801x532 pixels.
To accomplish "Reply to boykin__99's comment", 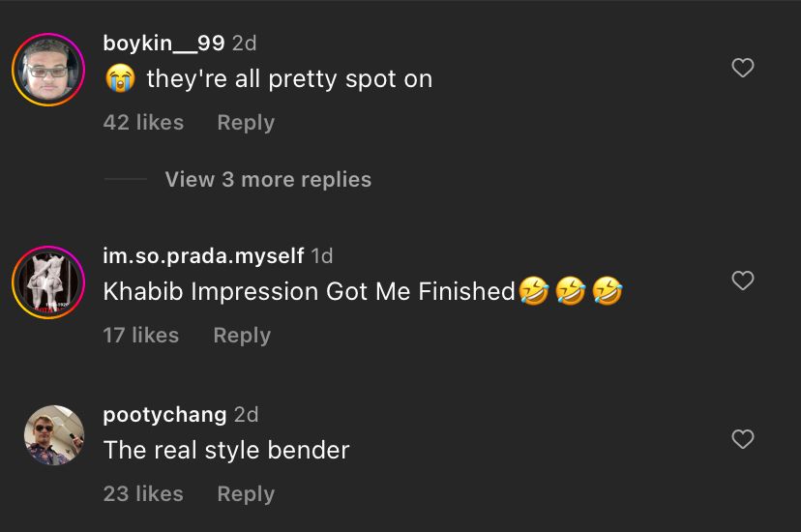I will [246, 123].
